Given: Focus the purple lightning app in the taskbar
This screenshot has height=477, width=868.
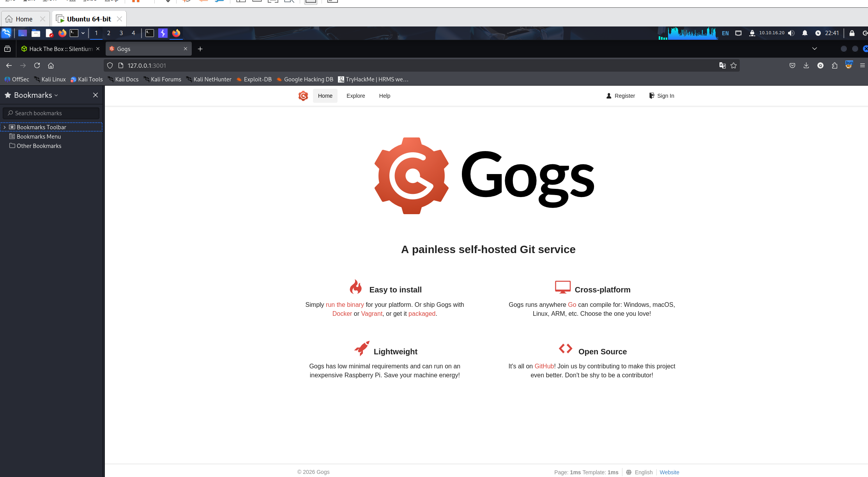Looking at the screenshot, I should [x=163, y=33].
